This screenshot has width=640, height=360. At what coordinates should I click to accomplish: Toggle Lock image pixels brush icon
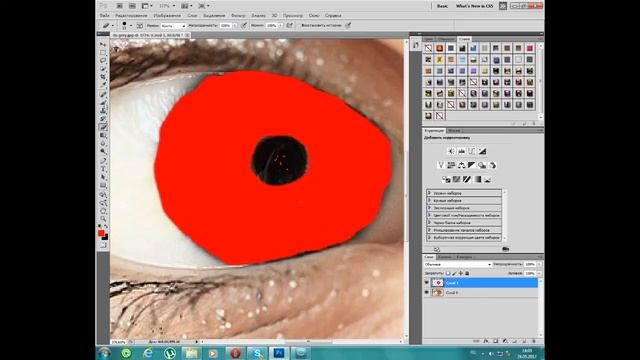pyautogui.click(x=454, y=273)
